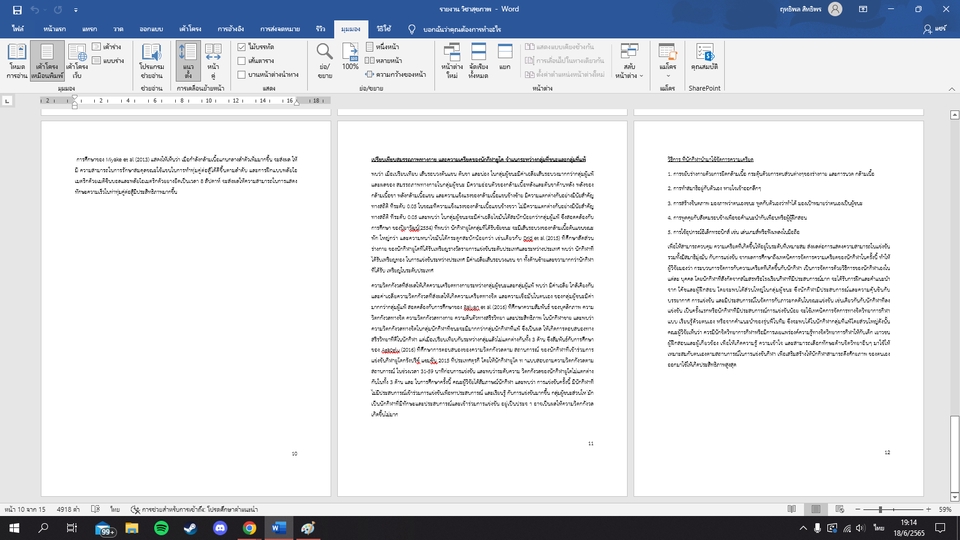Screen dimensions: 960x540
Task: Open the Insert tab
Action: pyautogui.click(x=89, y=29)
